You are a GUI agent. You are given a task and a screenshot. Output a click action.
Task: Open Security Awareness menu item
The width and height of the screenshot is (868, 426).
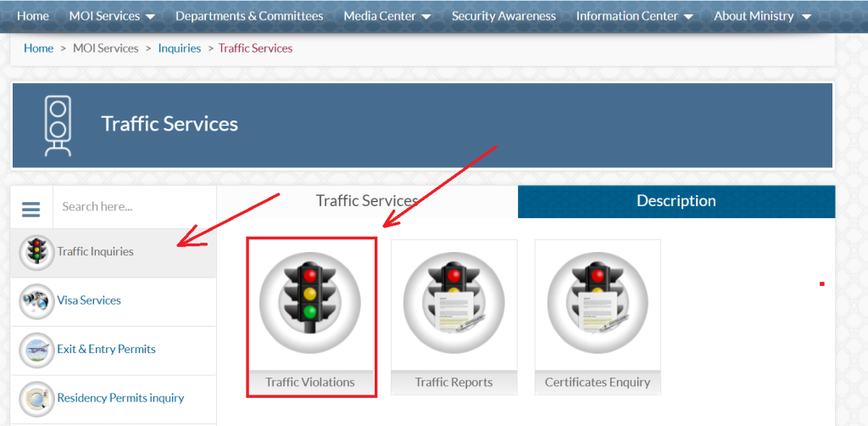point(504,16)
